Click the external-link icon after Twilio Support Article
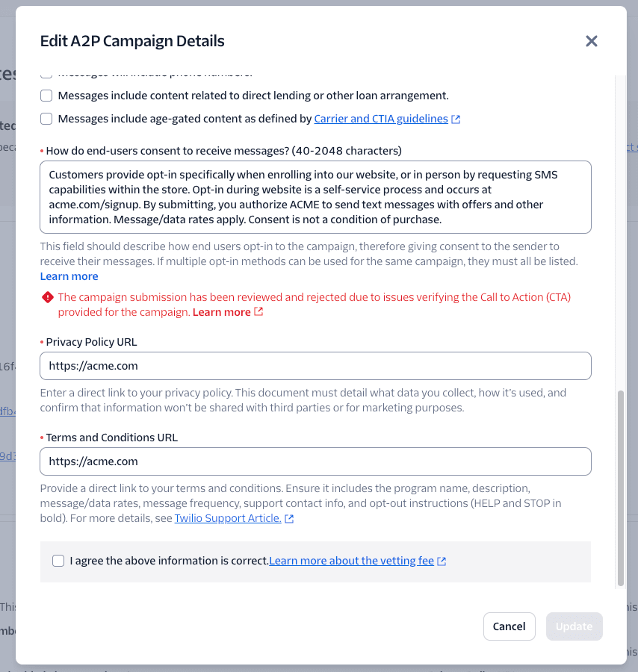Image resolution: width=638 pixels, height=672 pixels. pos(289,517)
